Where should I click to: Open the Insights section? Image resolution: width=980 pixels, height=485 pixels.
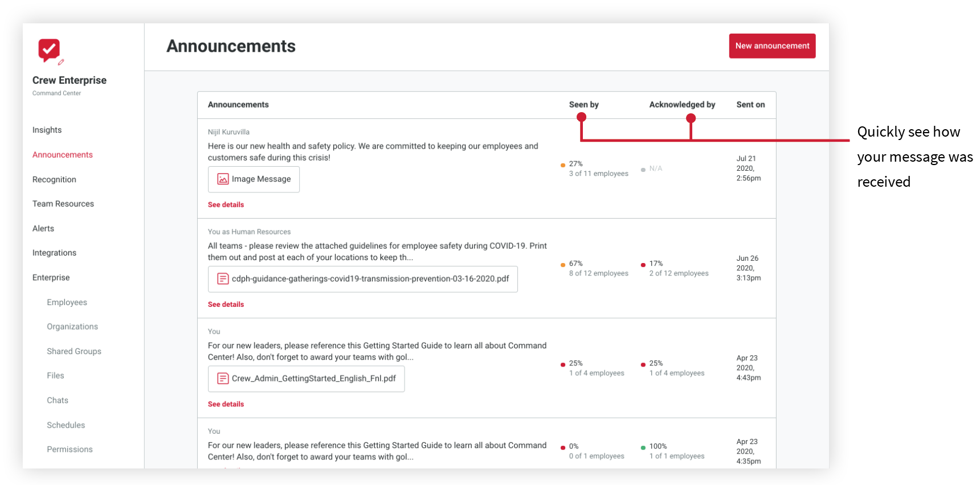click(x=47, y=130)
